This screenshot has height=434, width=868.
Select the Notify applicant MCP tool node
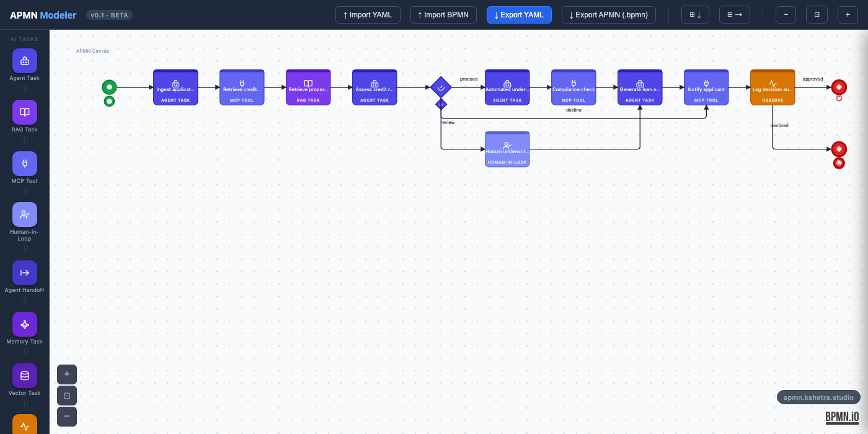(x=706, y=87)
